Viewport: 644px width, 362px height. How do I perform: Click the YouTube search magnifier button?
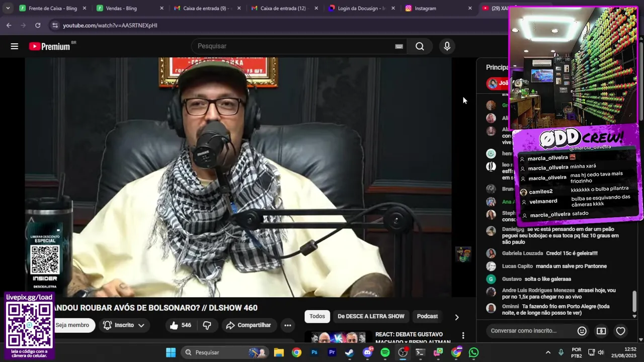click(420, 46)
